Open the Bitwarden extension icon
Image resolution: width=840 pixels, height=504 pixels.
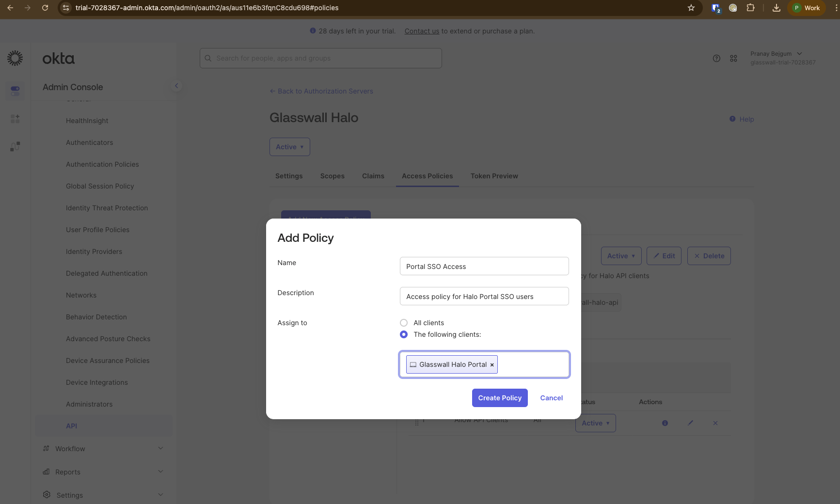tap(716, 8)
